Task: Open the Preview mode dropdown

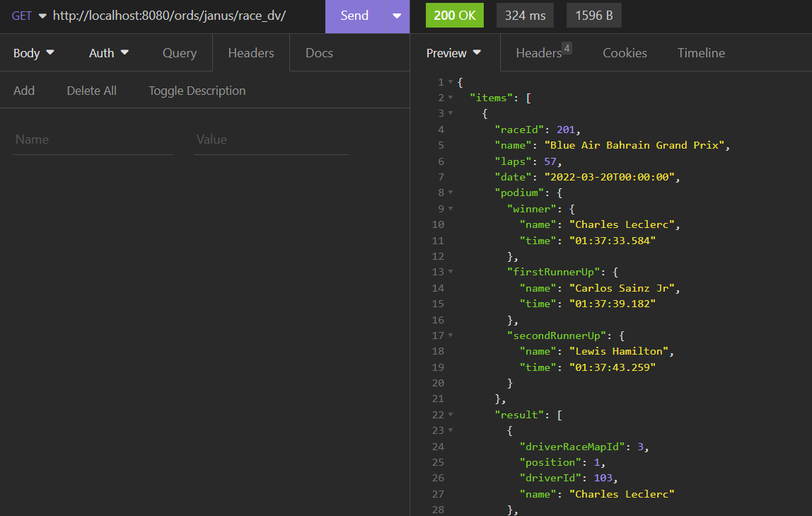Action: [x=453, y=53]
